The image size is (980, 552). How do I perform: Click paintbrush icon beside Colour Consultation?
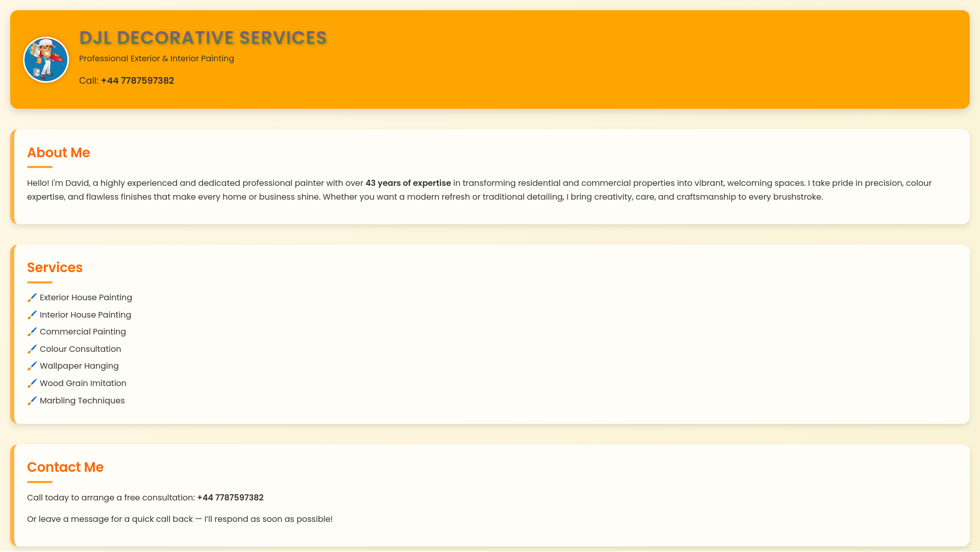pos(32,349)
